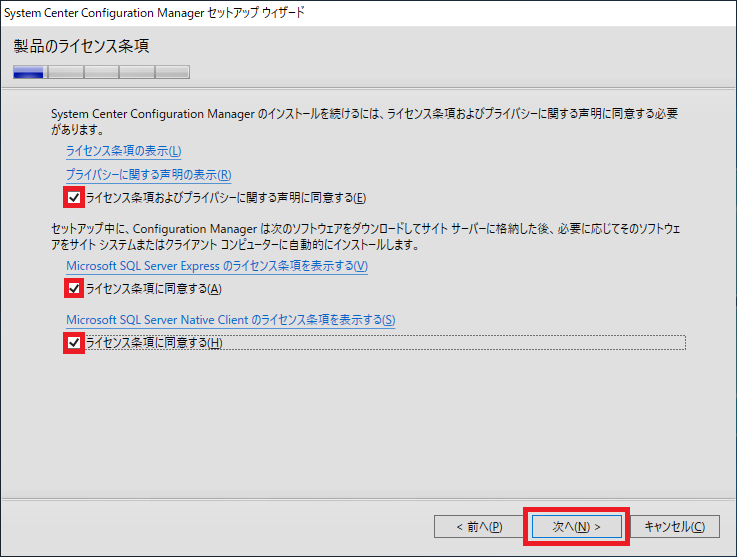View Microsoft SQL Server Native Client license terms link
Image resolution: width=737 pixels, height=557 pixels.
230,320
